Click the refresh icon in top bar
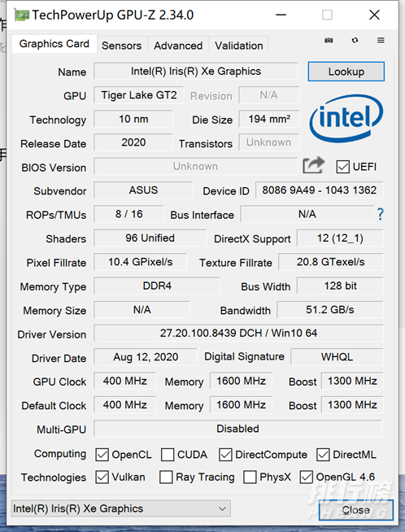This screenshot has height=532, width=405. click(355, 41)
